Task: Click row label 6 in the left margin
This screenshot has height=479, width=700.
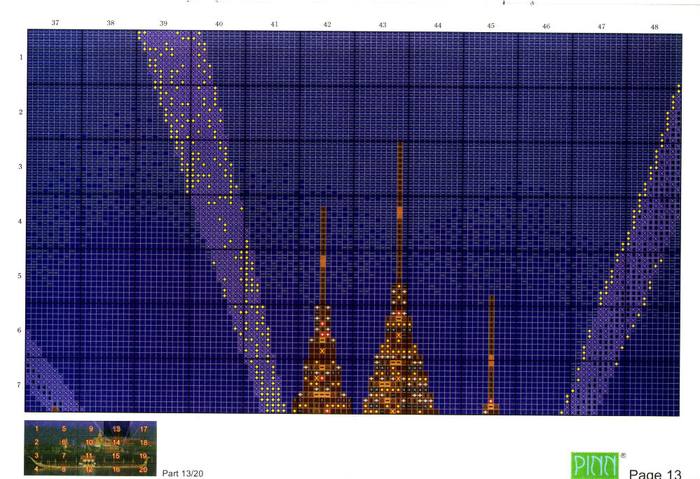Action: pyautogui.click(x=19, y=330)
